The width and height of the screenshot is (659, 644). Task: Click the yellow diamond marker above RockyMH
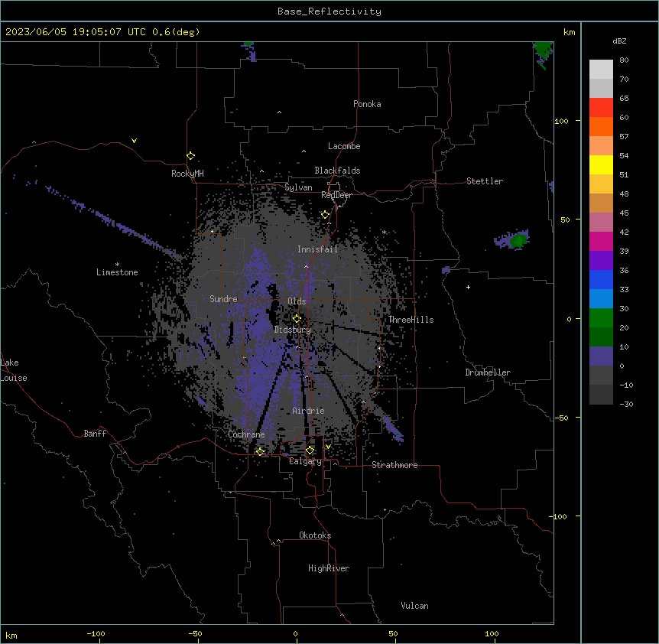tap(191, 156)
